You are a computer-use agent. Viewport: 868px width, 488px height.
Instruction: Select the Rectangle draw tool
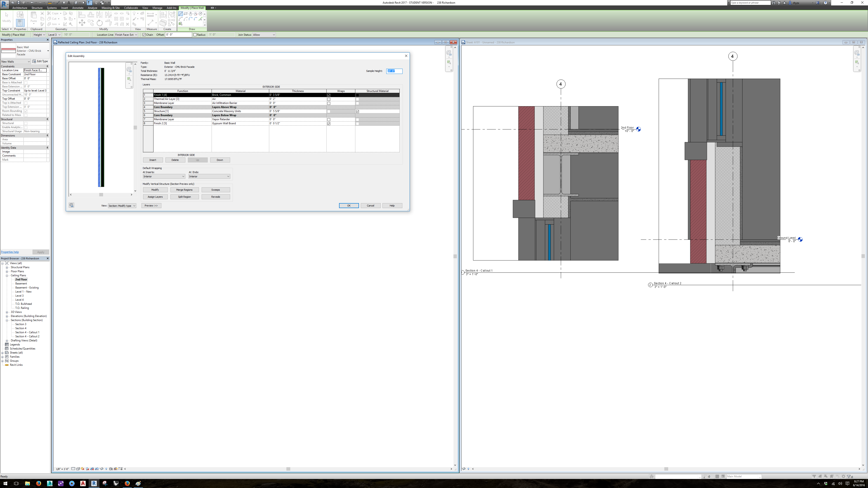[x=186, y=14]
